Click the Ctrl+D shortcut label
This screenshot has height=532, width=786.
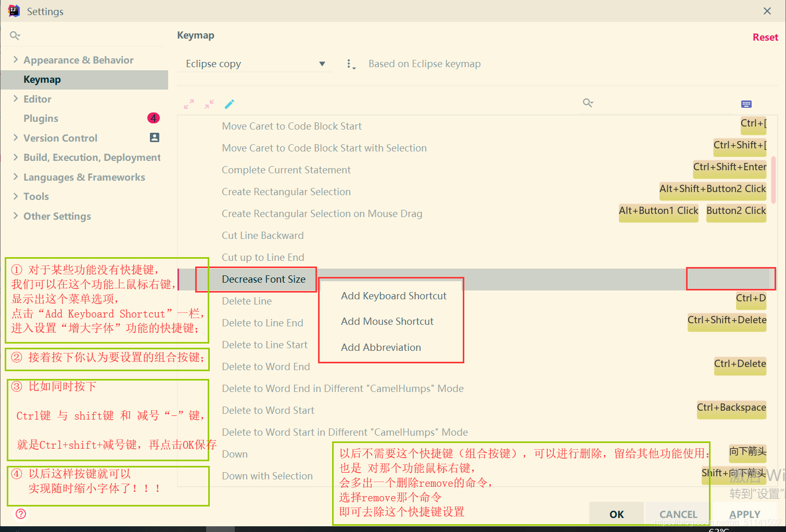[x=751, y=299]
